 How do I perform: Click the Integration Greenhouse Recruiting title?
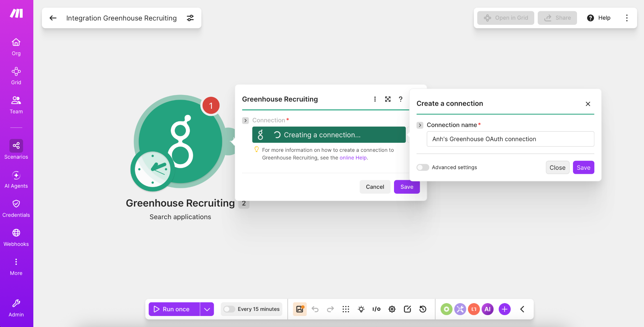click(121, 18)
